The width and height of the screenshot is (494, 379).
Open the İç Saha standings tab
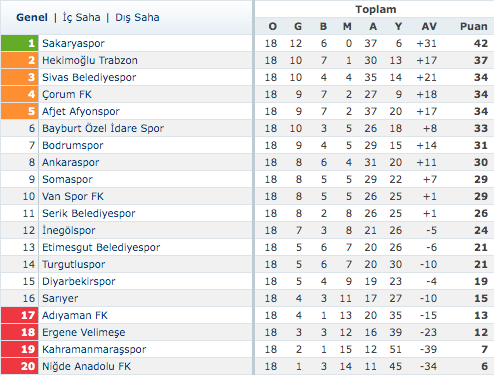81,17
